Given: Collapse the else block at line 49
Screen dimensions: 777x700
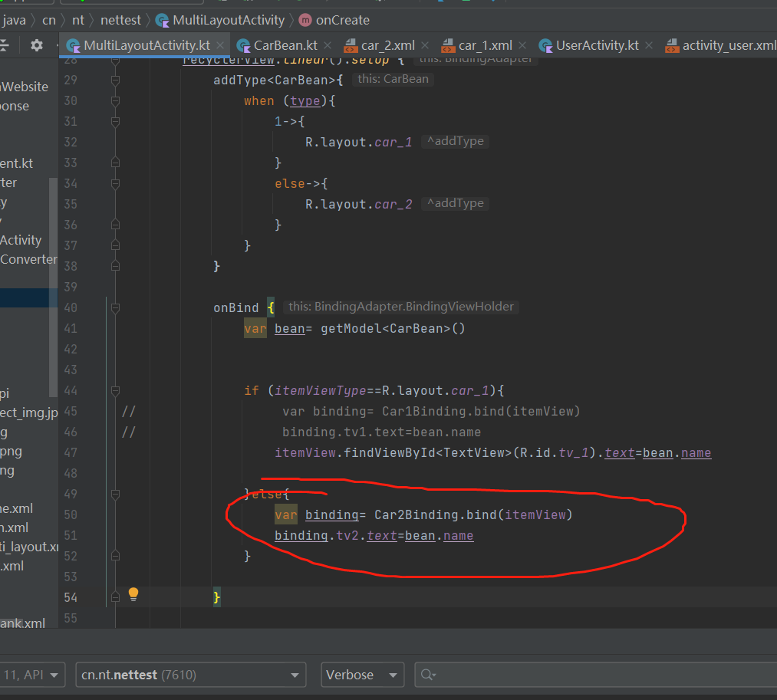Looking at the screenshot, I should (116, 495).
